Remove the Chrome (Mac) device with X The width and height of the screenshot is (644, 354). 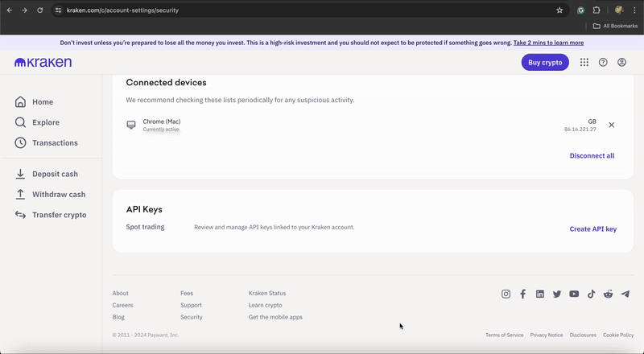coord(612,125)
